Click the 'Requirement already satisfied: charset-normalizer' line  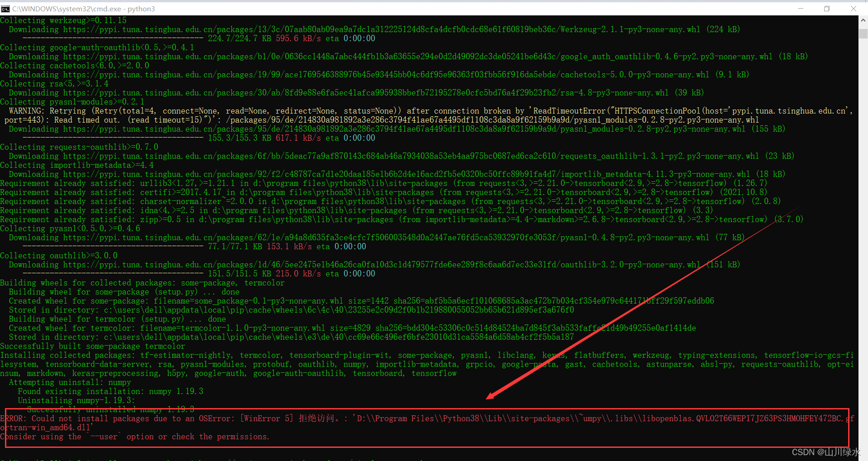pos(390,201)
